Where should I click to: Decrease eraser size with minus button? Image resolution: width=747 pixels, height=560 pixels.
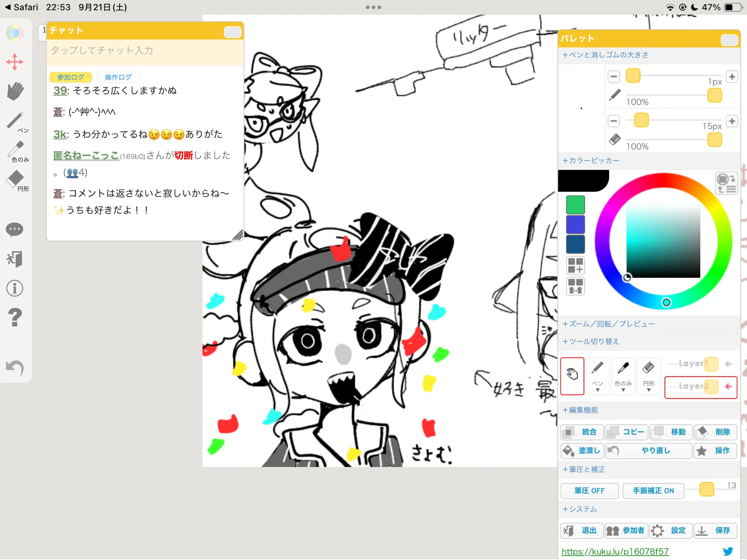point(614,121)
